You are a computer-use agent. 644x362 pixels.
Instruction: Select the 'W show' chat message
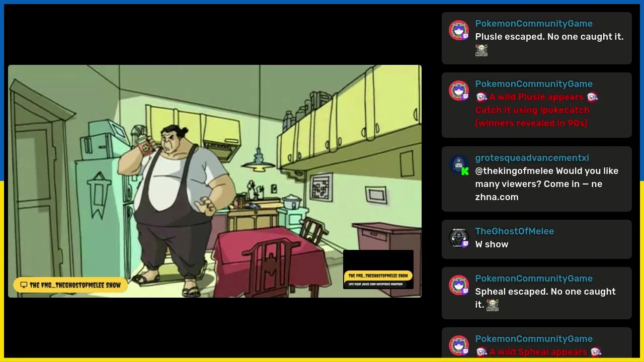pos(492,244)
